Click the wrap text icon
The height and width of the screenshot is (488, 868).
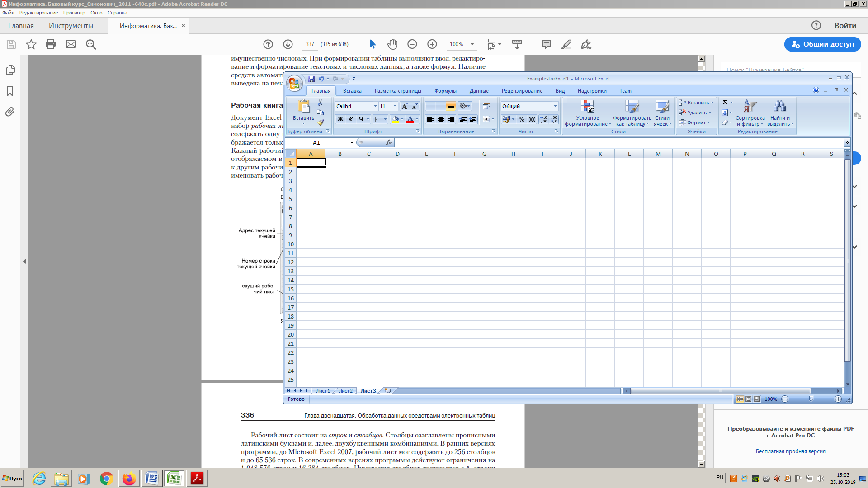point(486,106)
